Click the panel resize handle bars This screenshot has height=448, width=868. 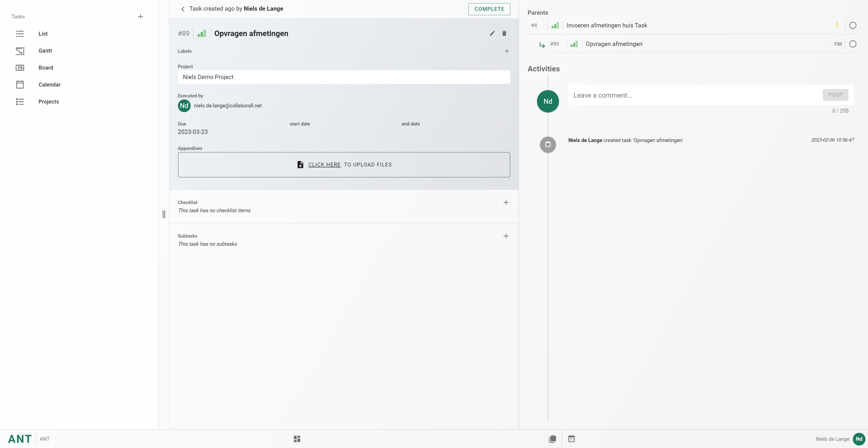164,214
